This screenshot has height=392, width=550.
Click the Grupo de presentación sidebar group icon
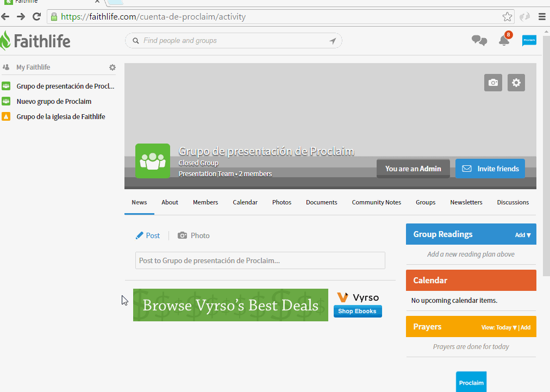[x=6, y=86]
